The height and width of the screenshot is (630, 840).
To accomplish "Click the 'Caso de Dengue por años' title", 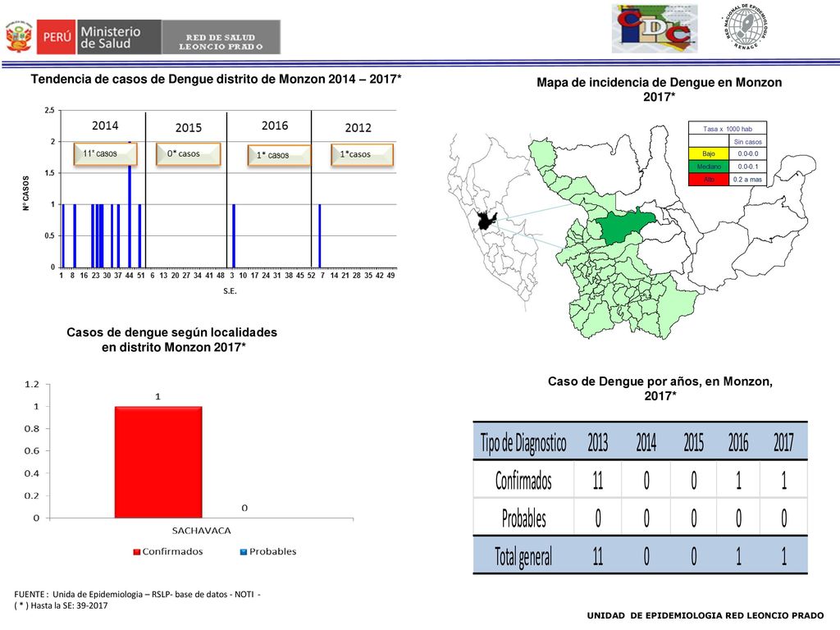I will tap(660, 388).
